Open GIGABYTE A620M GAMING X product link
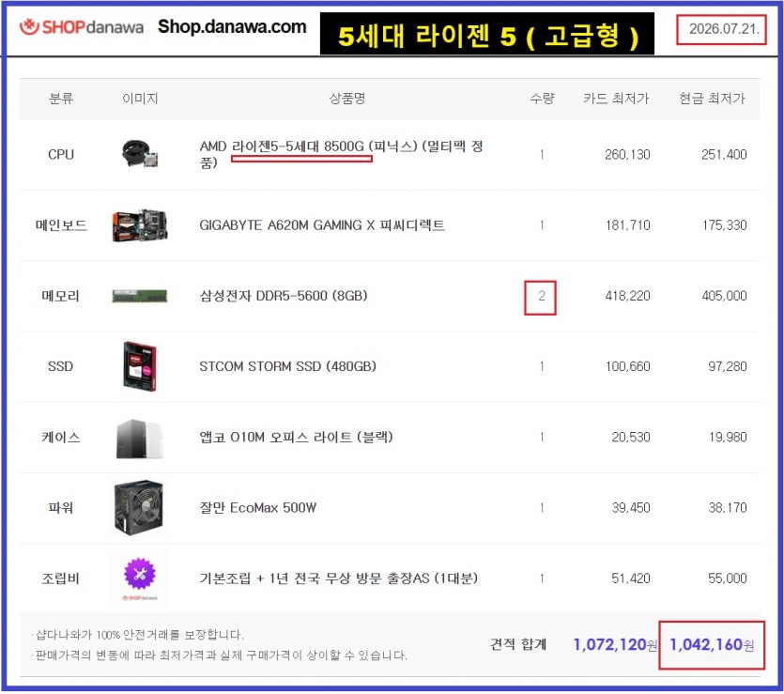This screenshot has width=784, height=694. pyautogui.click(x=322, y=225)
